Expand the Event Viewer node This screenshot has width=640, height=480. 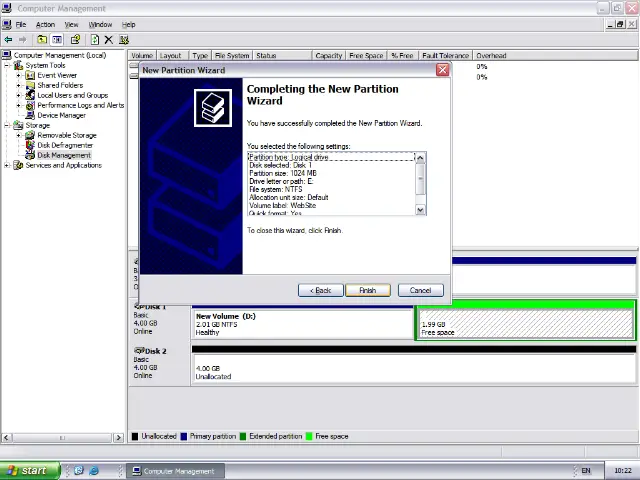click(18, 75)
